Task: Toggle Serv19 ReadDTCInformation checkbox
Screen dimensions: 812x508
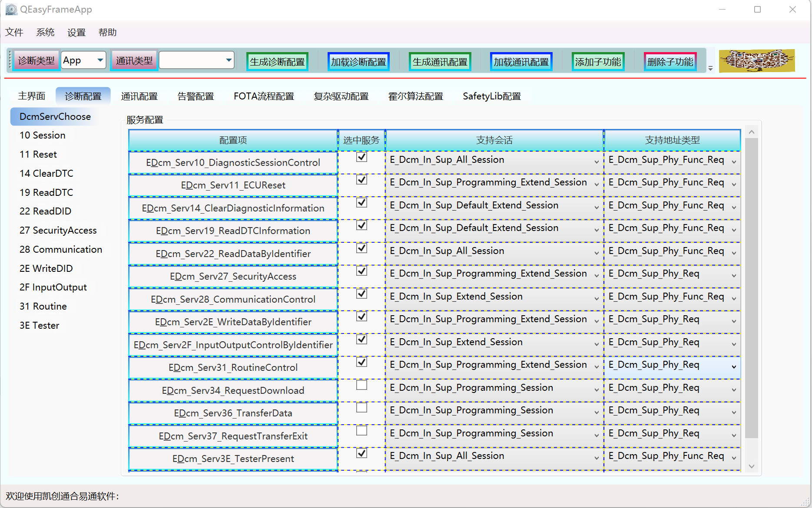Action: pos(361,225)
